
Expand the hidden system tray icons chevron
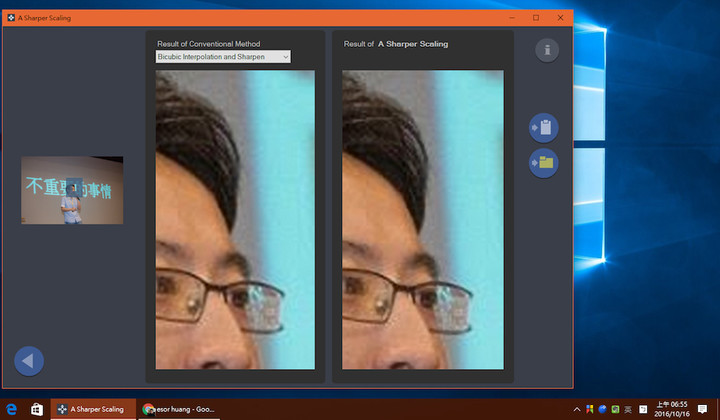[x=577, y=409]
